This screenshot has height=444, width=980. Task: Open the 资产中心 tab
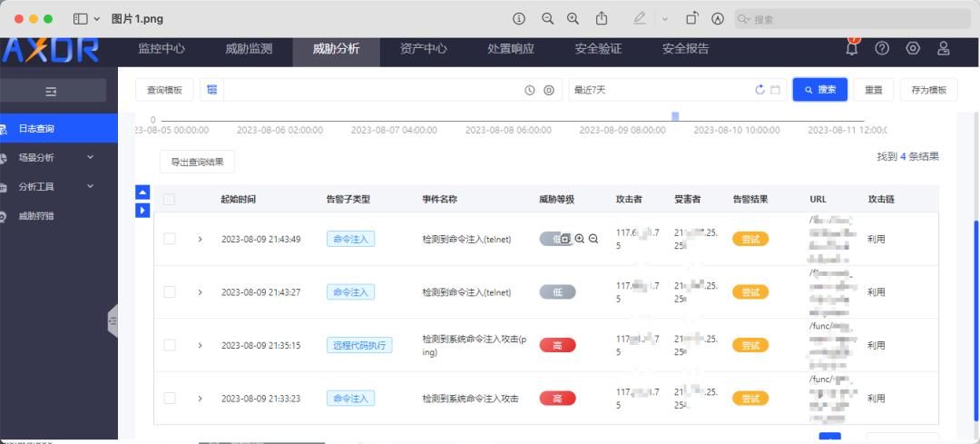[x=423, y=49]
